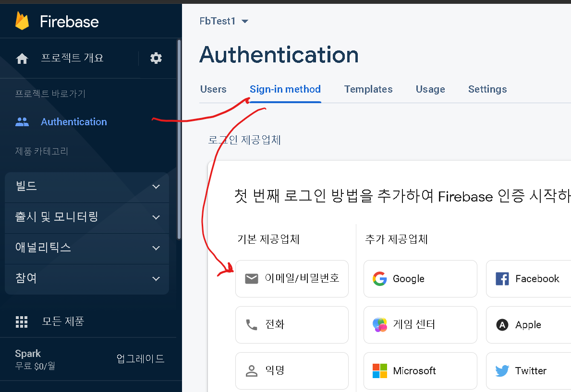Open 프로젝트 개요 in the sidebar
The width and height of the screenshot is (571, 392).
tap(72, 58)
